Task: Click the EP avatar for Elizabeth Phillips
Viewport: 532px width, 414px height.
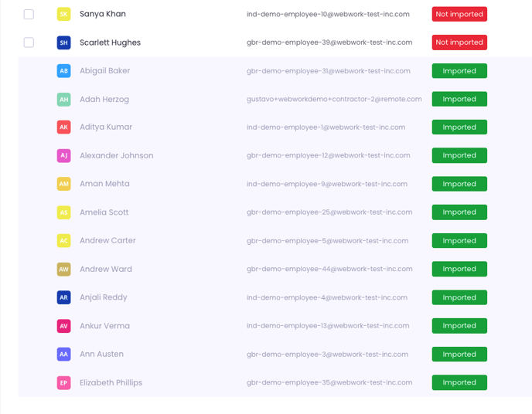Action: coord(63,383)
